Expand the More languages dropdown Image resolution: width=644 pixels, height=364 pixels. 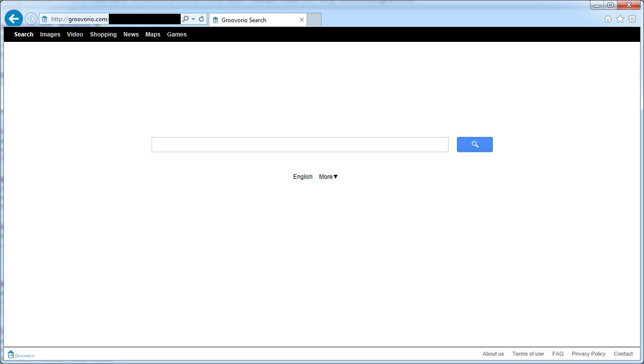328,177
